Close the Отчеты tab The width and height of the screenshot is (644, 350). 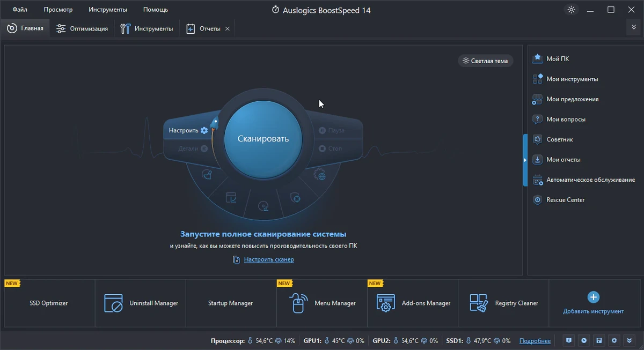click(x=228, y=29)
